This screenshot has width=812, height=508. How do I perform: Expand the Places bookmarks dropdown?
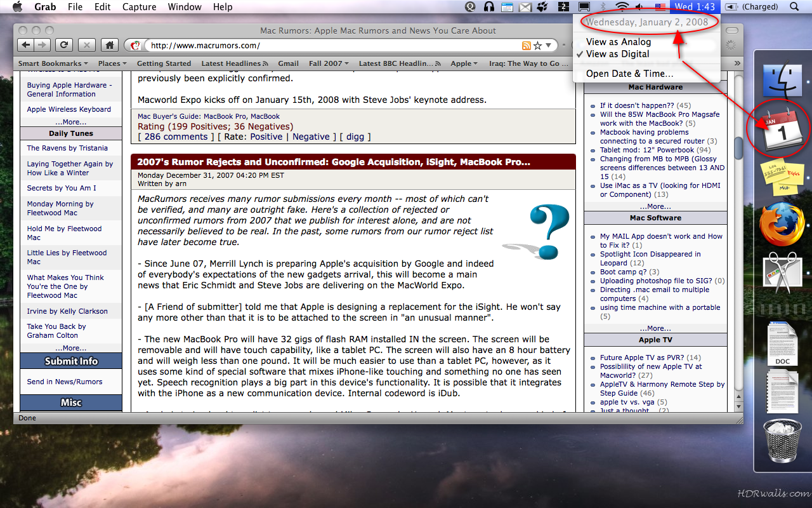(x=112, y=63)
